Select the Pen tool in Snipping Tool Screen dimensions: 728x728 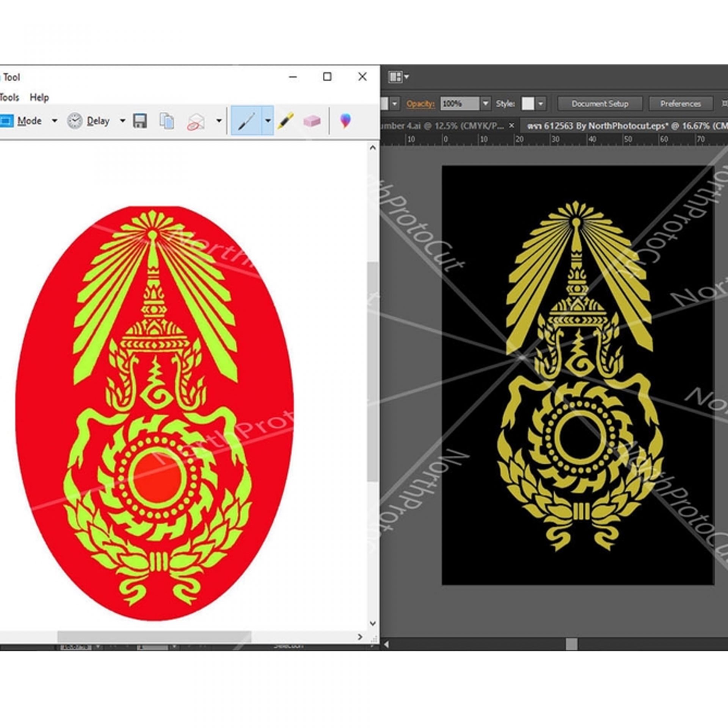click(x=246, y=121)
